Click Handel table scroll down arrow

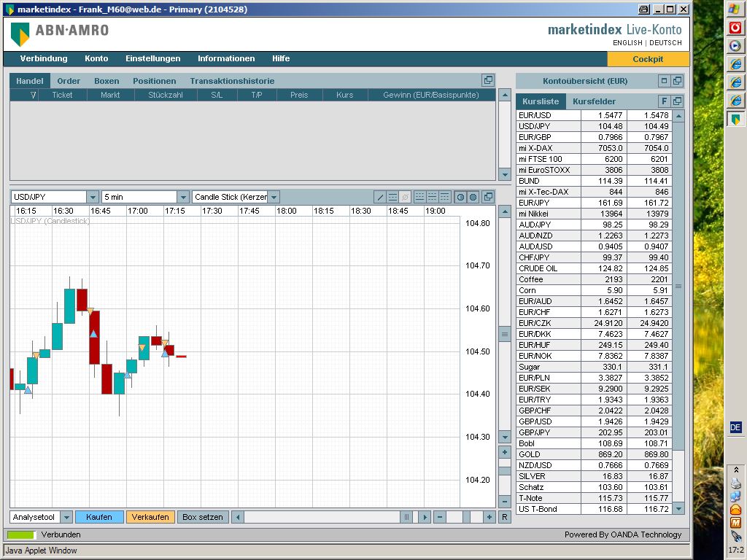(505, 175)
